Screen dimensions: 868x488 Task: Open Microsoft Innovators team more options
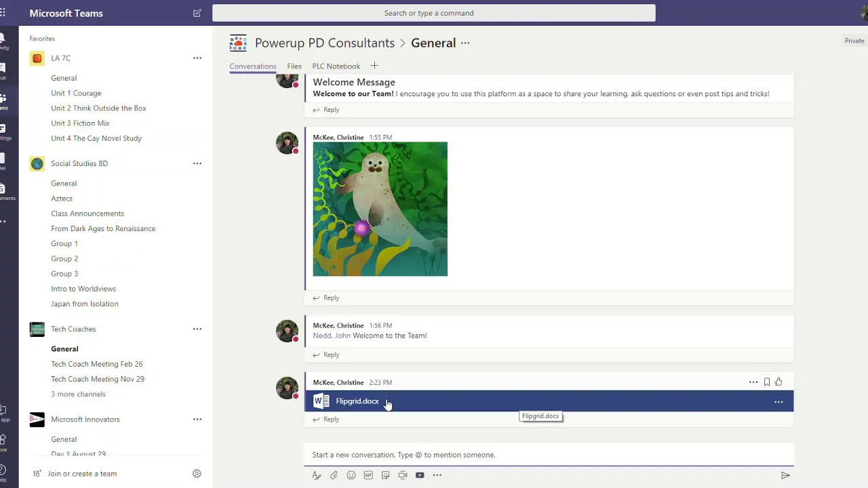(197, 419)
